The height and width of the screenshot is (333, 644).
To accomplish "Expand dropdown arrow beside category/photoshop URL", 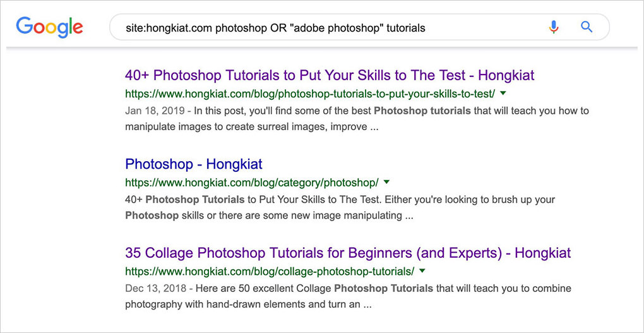I will click(x=386, y=182).
